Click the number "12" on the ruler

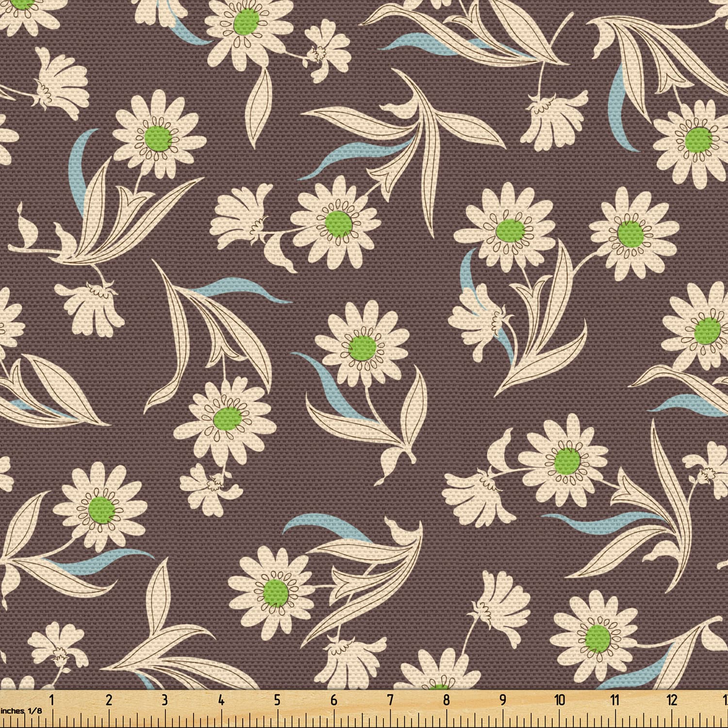click(x=672, y=700)
